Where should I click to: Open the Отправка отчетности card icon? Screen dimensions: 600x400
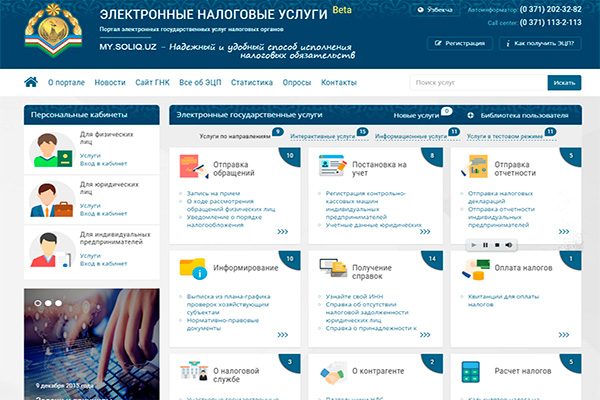[x=474, y=167]
